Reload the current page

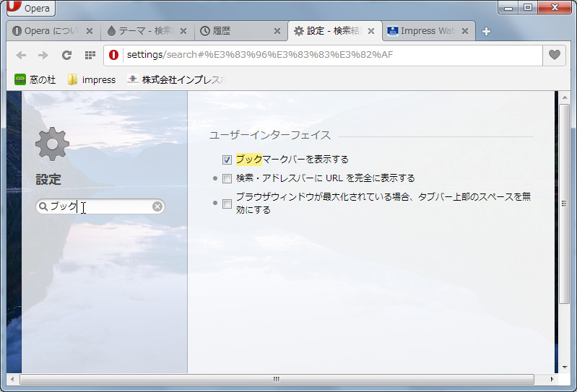tap(66, 55)
